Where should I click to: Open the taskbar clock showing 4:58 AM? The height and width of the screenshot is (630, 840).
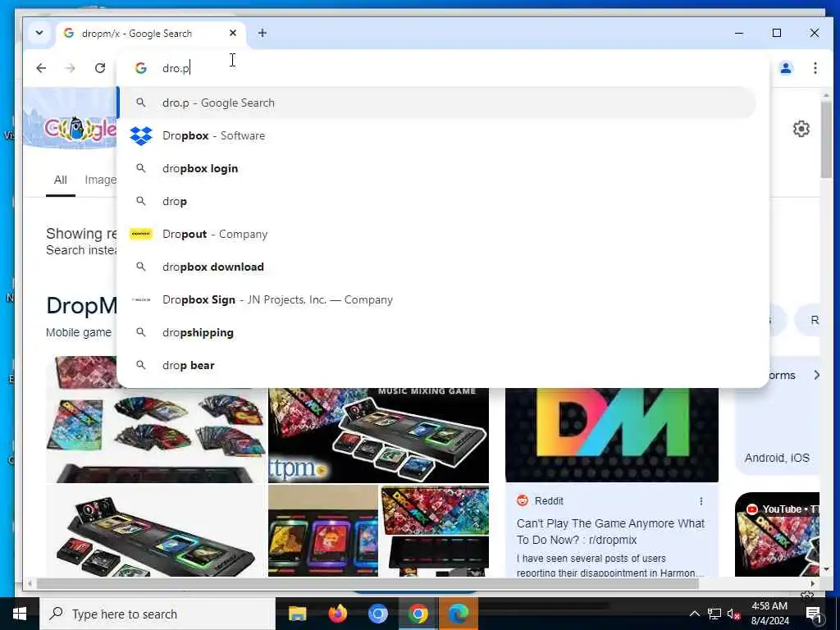[x=769, y=614]
